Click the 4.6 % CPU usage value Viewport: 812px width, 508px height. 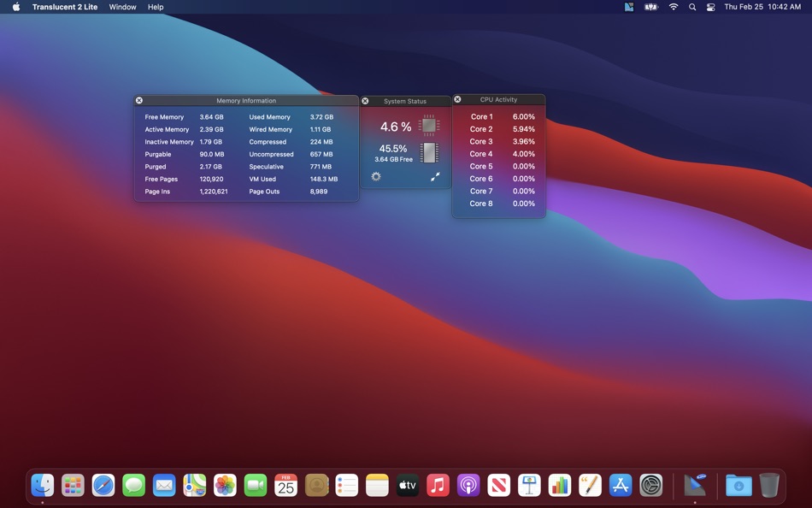(x=396, y=127)
